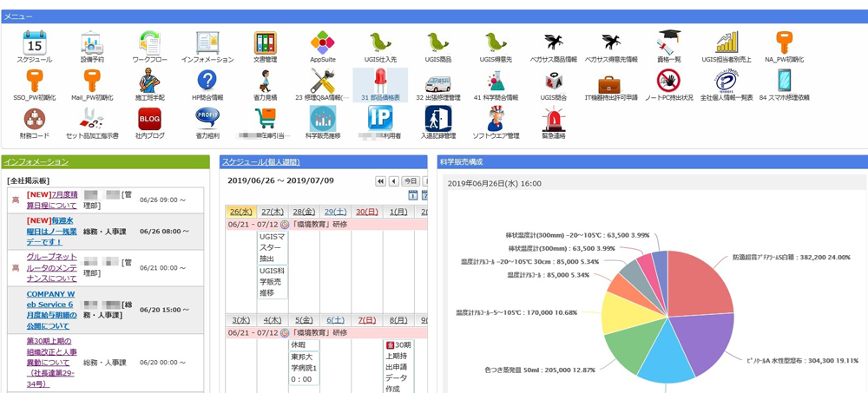Open the HP問合情報 question mark icon
The image size is (868, 393).
coord(207,82)
